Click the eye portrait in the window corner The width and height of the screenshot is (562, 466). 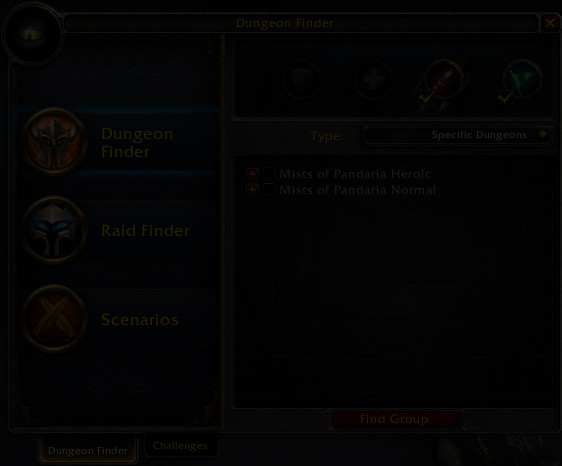[x=32, y=34]
